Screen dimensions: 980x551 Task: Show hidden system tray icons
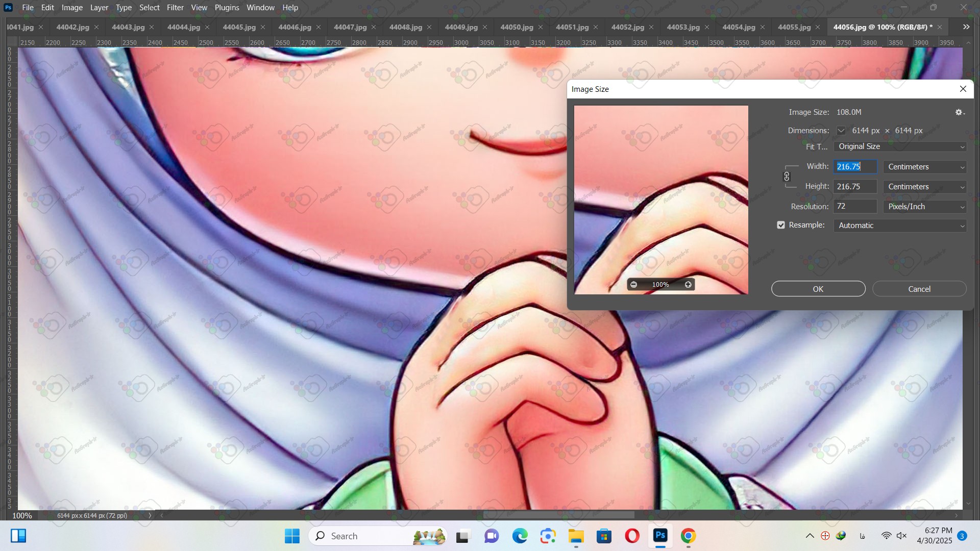point(810,536)
